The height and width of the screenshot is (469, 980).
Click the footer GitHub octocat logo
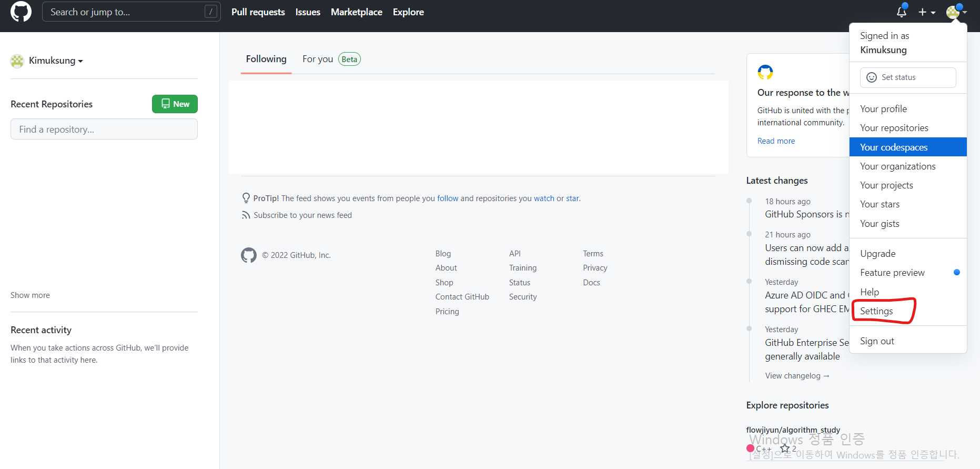pos(249,255)
